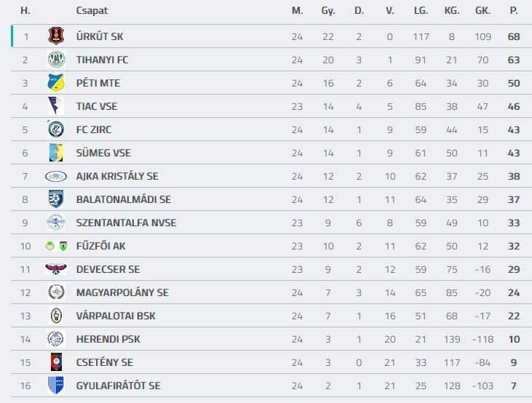Screen dimensions: 532x403
Task: Click the Gyulafirátót SE team crest
Action: 56,386
